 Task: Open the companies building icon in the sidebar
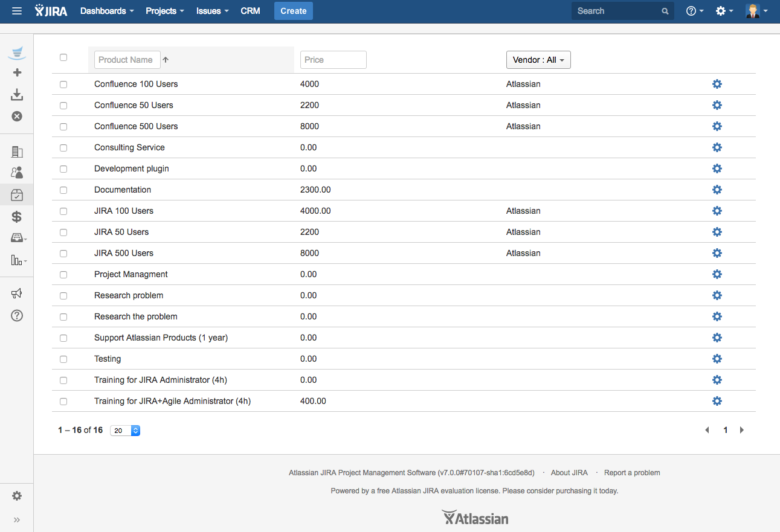pyautogui.click(x=17, y=152)
